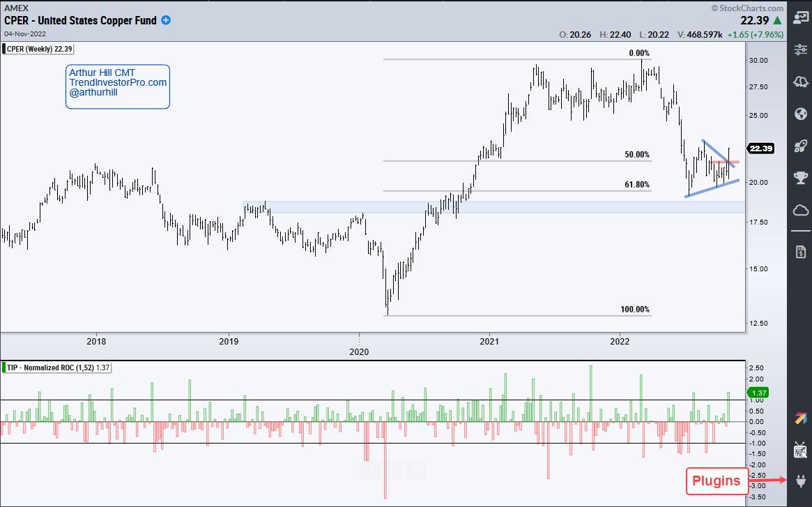Click the CPER (Weekly) price legend label
812x507 pixels.
(x=39, y=49)
